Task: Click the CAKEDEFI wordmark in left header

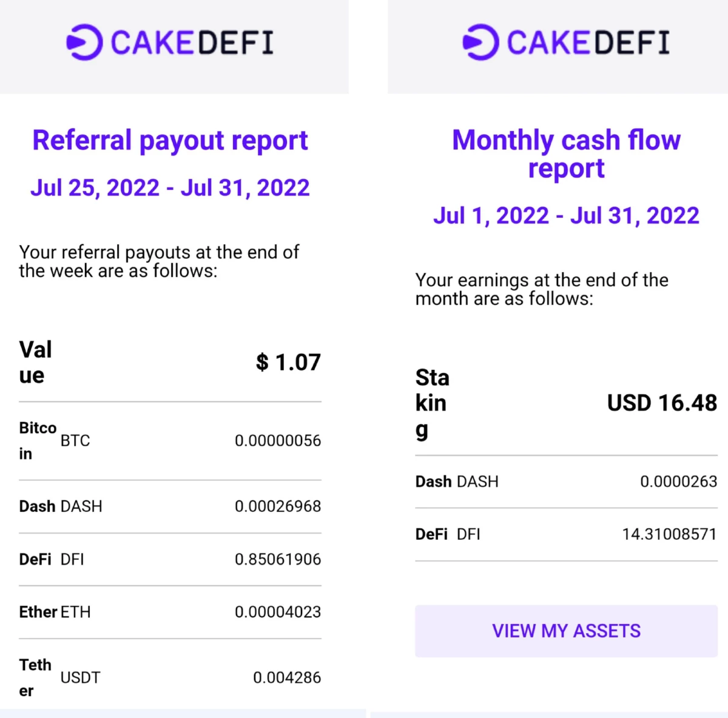Action: [192, 43]
